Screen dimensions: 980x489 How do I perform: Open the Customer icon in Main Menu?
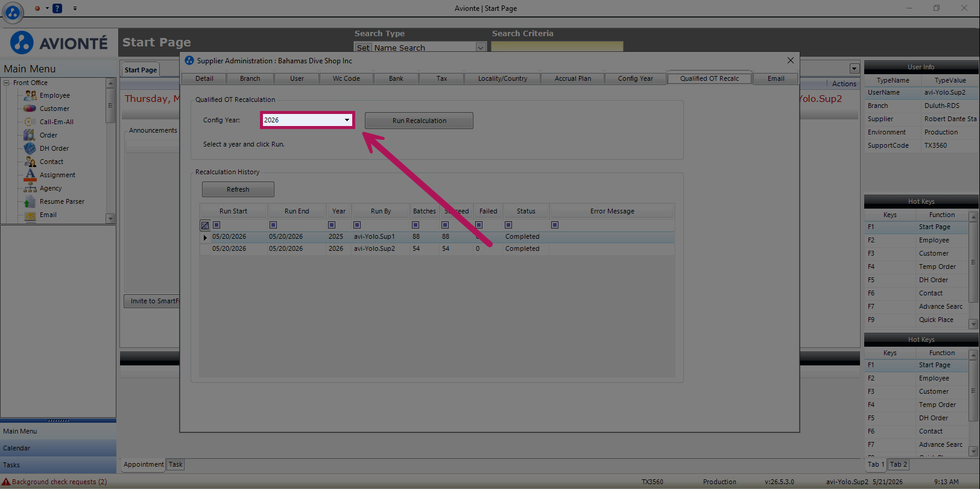30,109
